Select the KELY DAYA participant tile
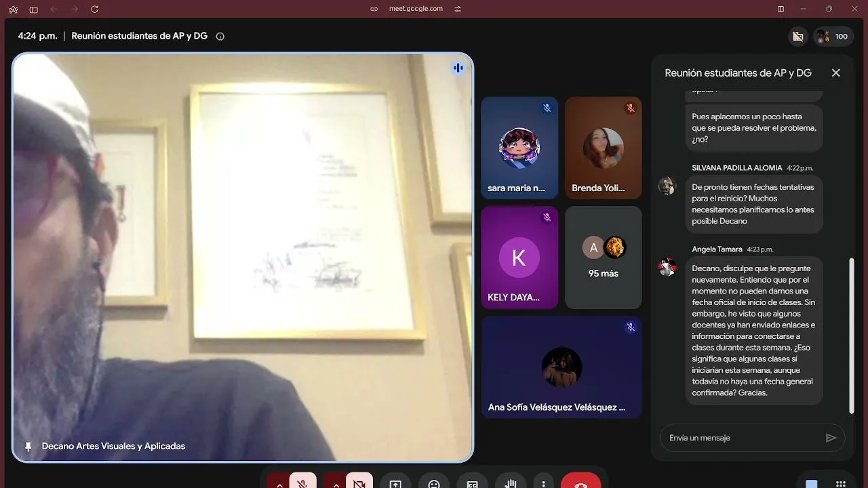The width and height of the screenshot is (868, 488). point(519,258)
